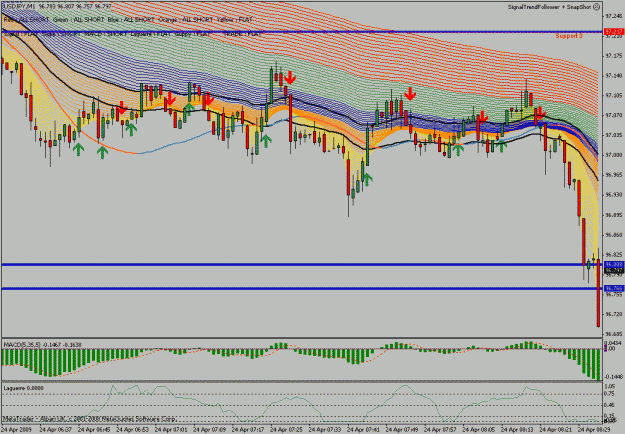Click the red-highlighted 97.217 price tag
The height and width of the screenshot is (434, 625).
coord(614,31)
